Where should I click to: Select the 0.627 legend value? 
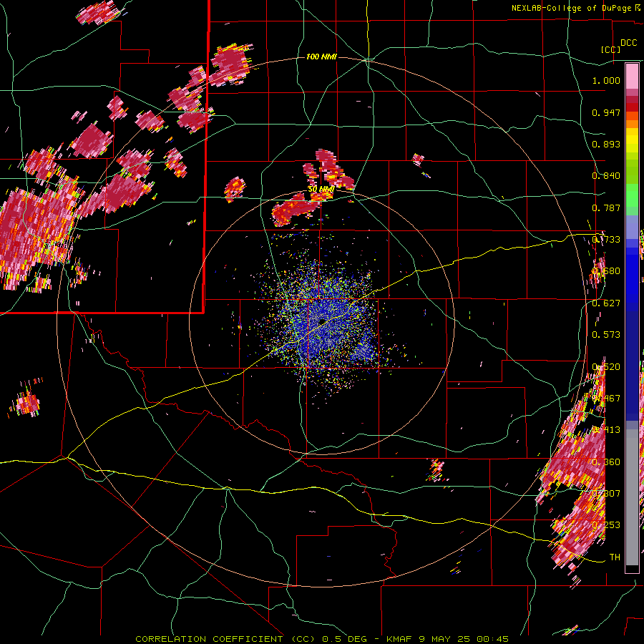pos(606,303)
